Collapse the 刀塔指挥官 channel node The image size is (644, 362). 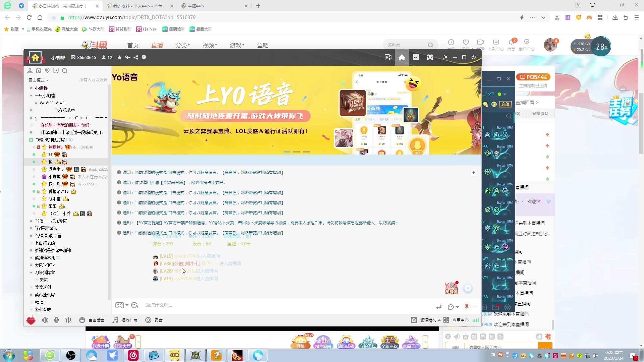[x=31, y=273]
